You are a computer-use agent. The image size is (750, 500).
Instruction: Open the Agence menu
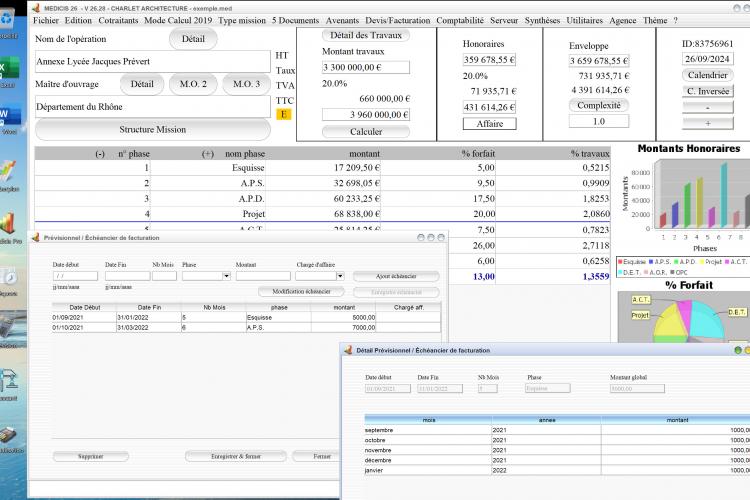pos(623,21)
